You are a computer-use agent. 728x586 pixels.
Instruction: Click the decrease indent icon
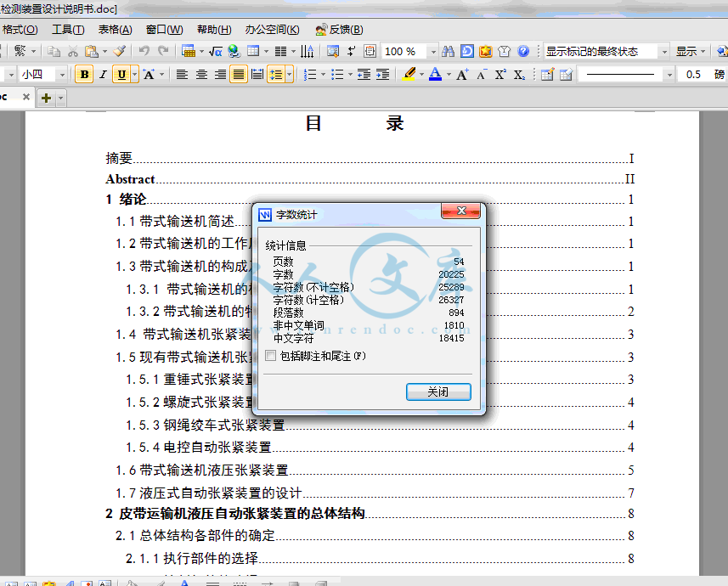[364, 74]
